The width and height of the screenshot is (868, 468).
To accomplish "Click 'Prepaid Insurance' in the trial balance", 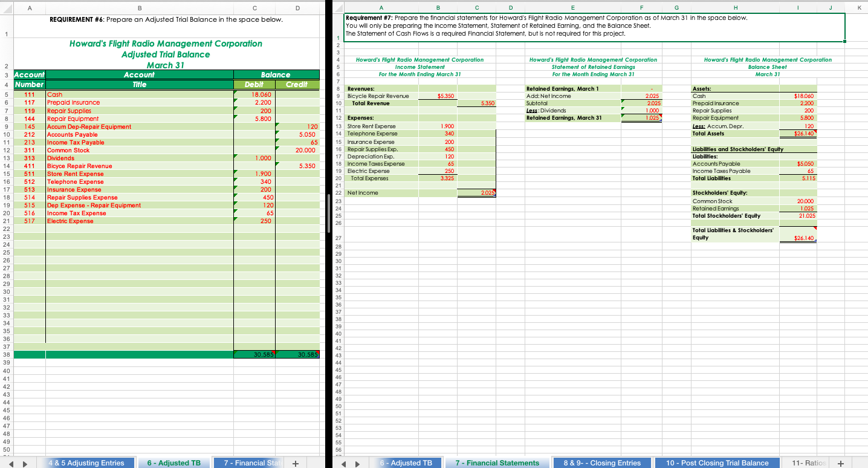I will (x=139, y=103).
